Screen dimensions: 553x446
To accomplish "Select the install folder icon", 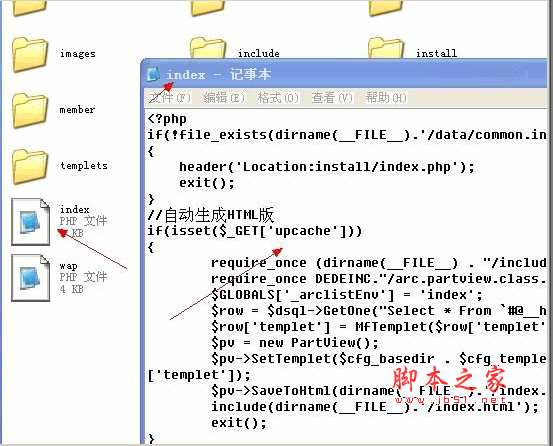I will [x=386, y=48].
